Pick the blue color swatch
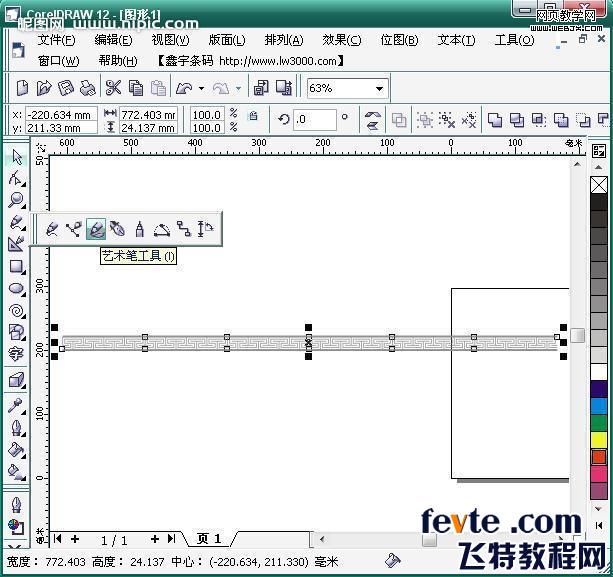Image resolution: width=613 pixels, height=577 pixels. pos(599,406)
